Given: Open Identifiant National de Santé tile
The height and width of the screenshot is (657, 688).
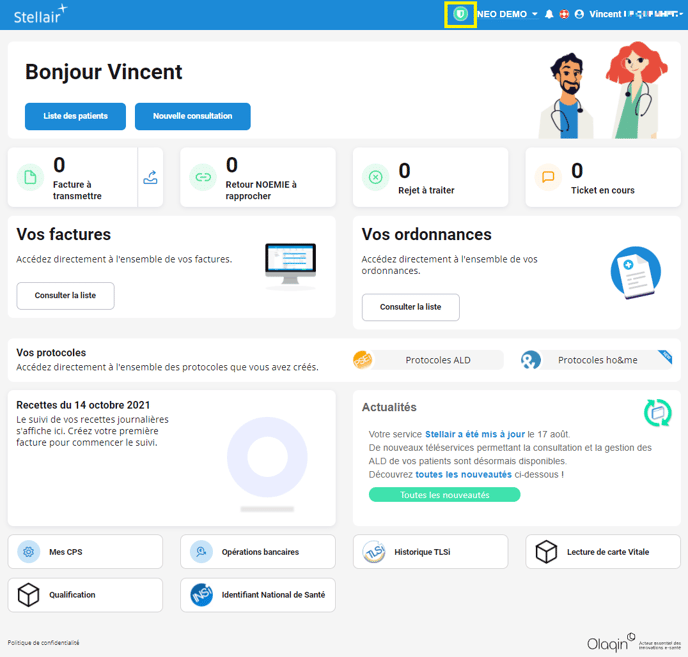Looking at the screenshot, I should pyautogui.click(x=257, y=595).
